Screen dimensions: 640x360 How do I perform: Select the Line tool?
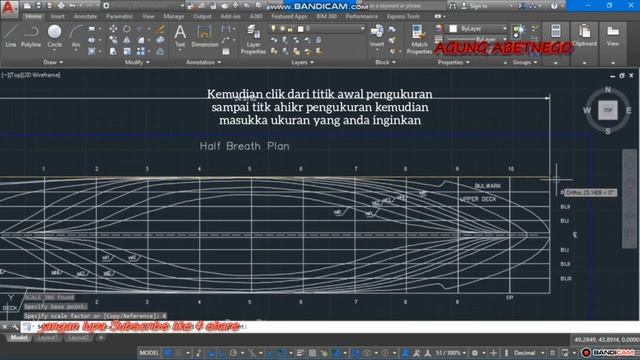pos(10,36)
